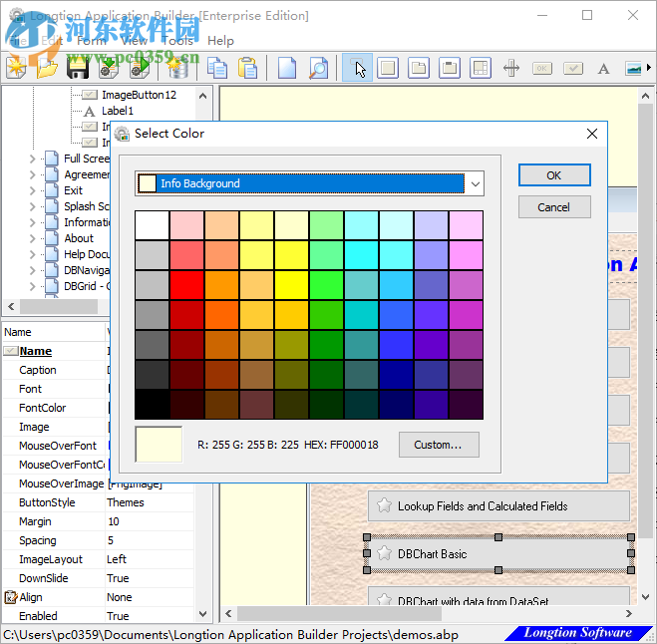This screenshot has width=657, height=644.
Task: Pick the cyan color swatch
Action: coord(361,255)
